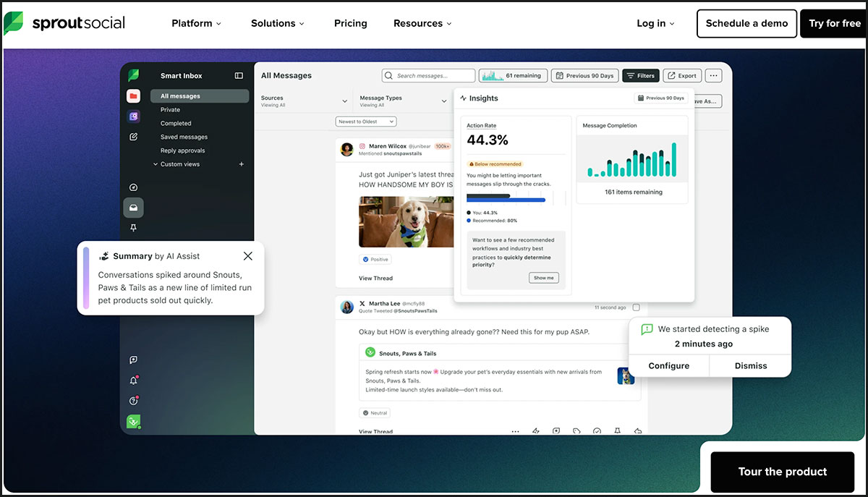Click Maren Wilcox profile avatar

[x=347, y=149]
